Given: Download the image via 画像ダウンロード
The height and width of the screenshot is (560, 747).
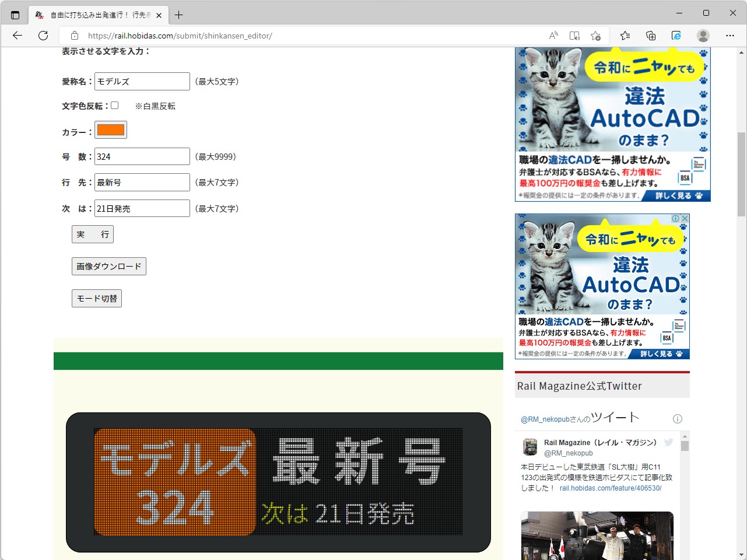Looking at the screenshot, I should point(108,266).
